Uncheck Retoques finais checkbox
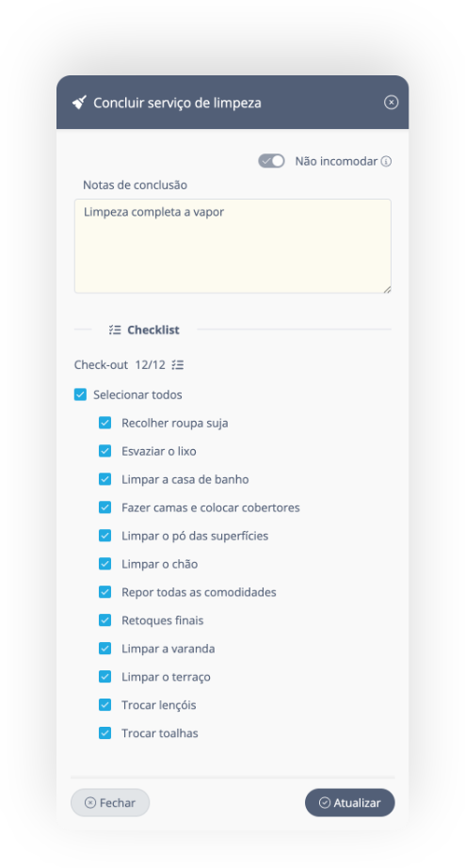The image size is (465, 868). click(x=104, y=620)
